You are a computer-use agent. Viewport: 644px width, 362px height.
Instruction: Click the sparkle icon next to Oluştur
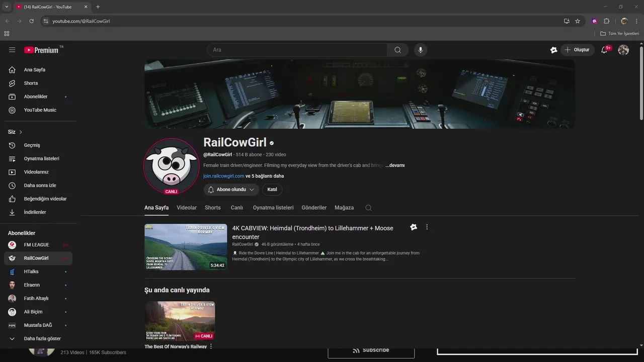pyautogui.click(x=553, y=50)
